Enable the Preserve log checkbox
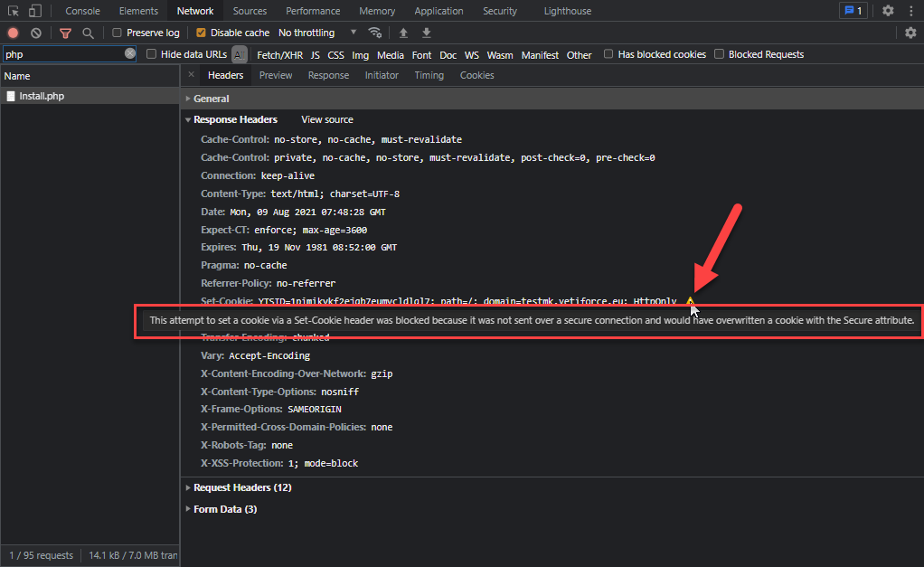 [118, 33]
